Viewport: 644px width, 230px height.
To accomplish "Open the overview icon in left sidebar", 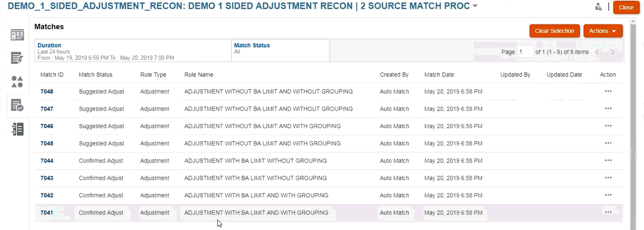I will coord(17,35).
